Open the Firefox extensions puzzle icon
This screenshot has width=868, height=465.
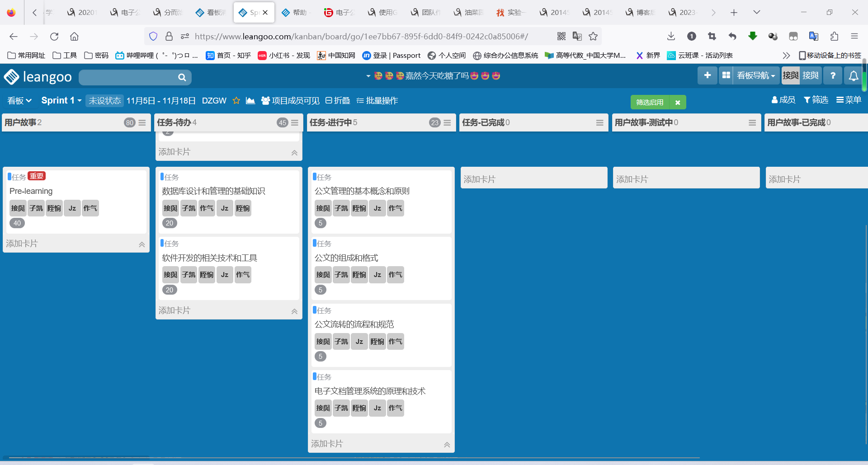click(834, 36)
